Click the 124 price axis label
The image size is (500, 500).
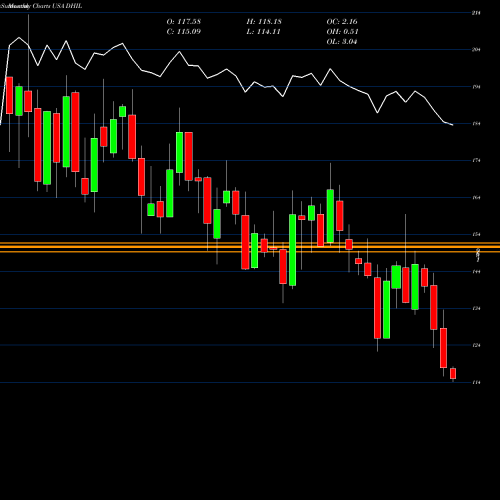[x=476, y=345]
